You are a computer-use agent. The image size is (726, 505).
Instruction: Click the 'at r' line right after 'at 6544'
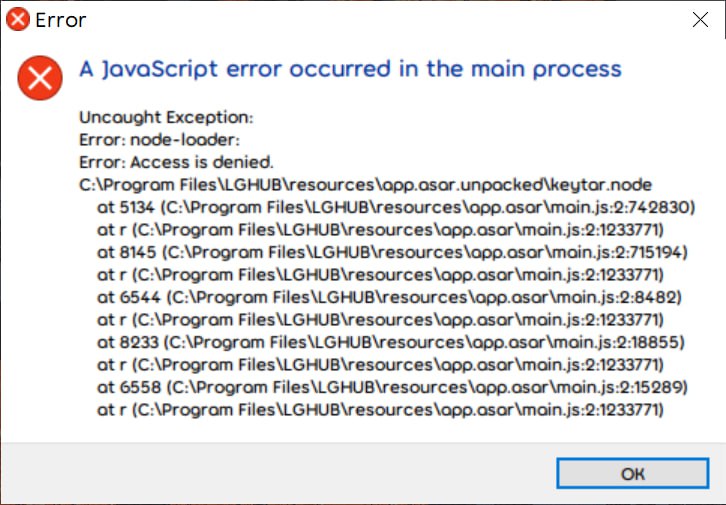(x=381, y=320)
